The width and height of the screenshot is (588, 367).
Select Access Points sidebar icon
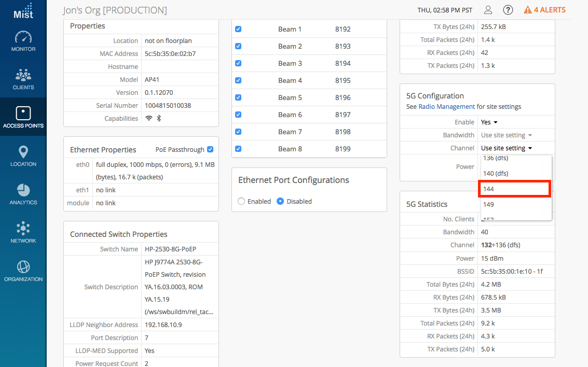coord(23,118)
